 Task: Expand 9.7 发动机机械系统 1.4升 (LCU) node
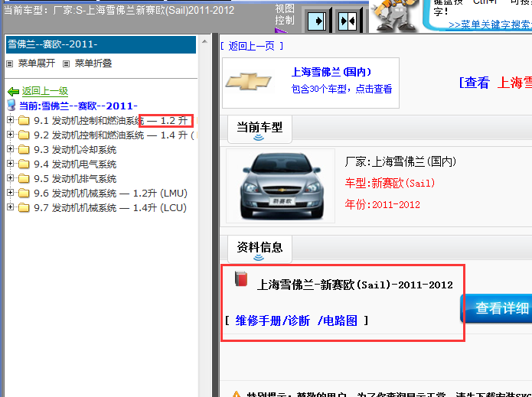pyautogui.click(x=10, y=207)
